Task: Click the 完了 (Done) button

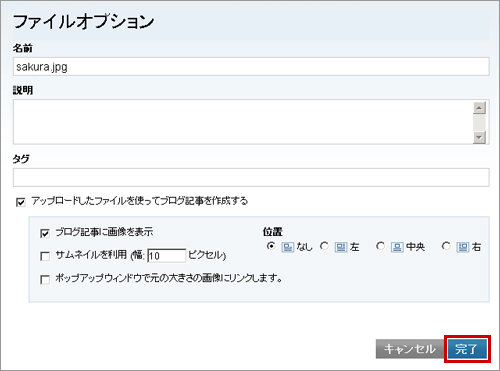Action: pyautogui.click(x=467, y=349)
